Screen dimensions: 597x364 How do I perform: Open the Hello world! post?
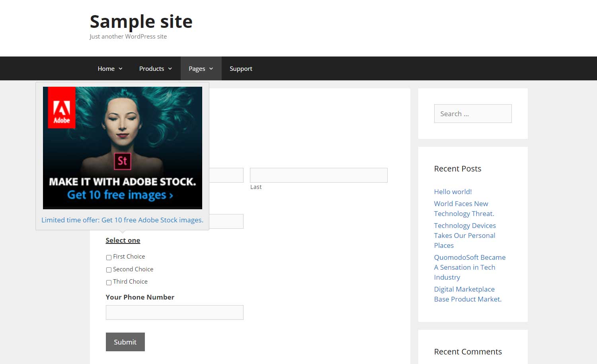(453, 192)
